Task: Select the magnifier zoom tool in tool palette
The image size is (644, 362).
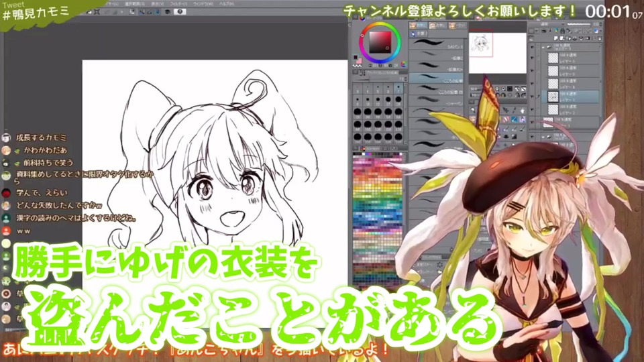Action: pyautogui.click(x=473, y=111)
